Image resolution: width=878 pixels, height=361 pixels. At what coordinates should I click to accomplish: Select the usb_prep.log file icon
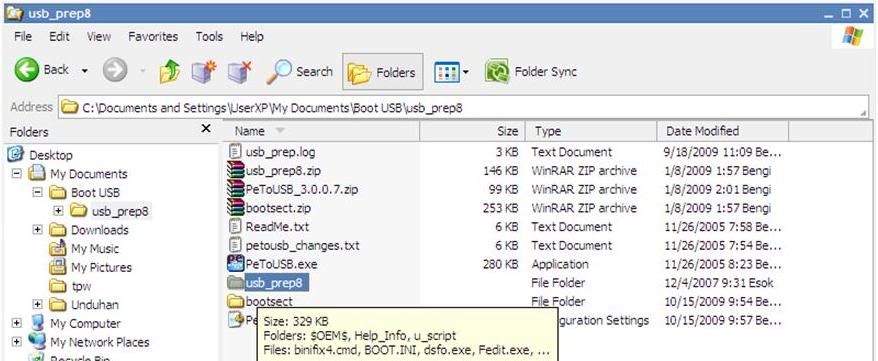click(236, 152)
